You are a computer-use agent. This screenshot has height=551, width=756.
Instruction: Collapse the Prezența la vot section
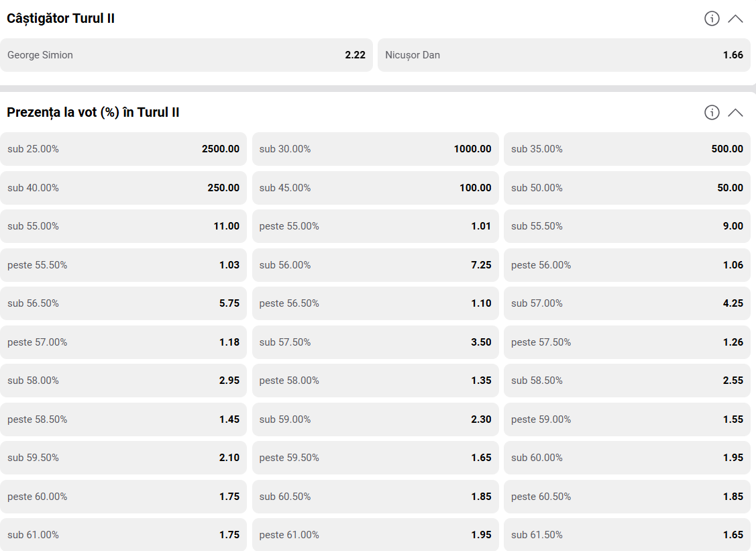[x=735, y=113]
